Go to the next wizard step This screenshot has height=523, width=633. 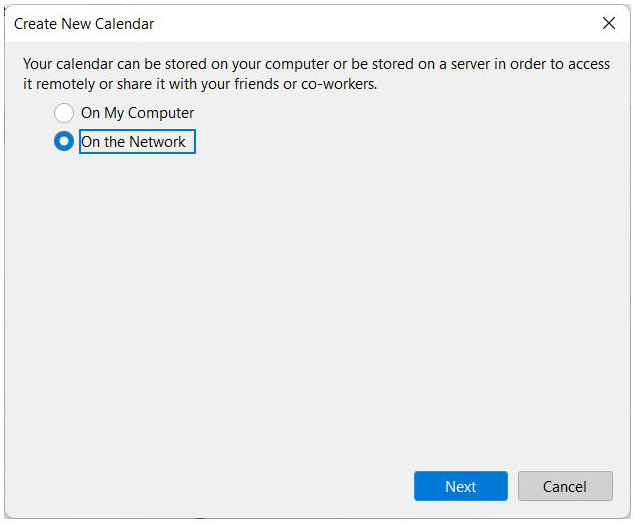(461, 486)
